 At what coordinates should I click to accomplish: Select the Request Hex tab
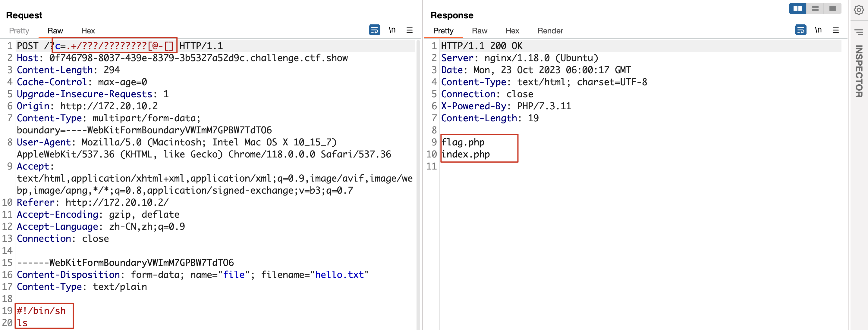point(88,31)
